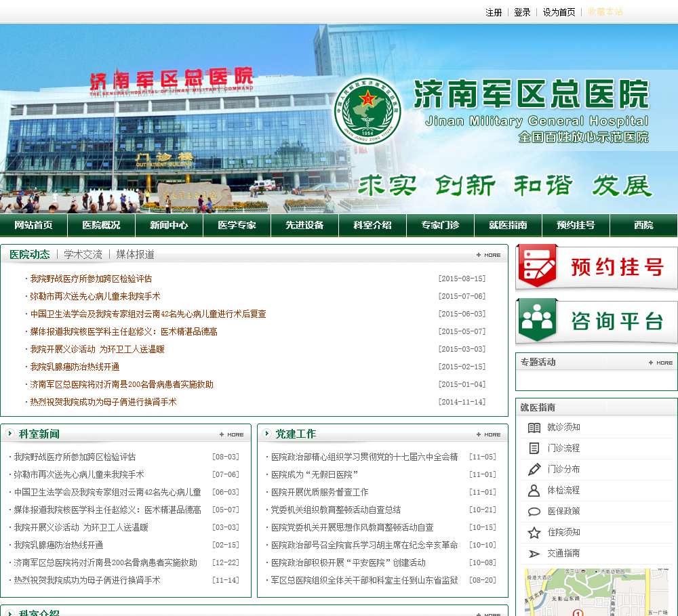This screenshot has width=678, height=616.
Task: Click the location map thumbnail
Action: (597, 592)
